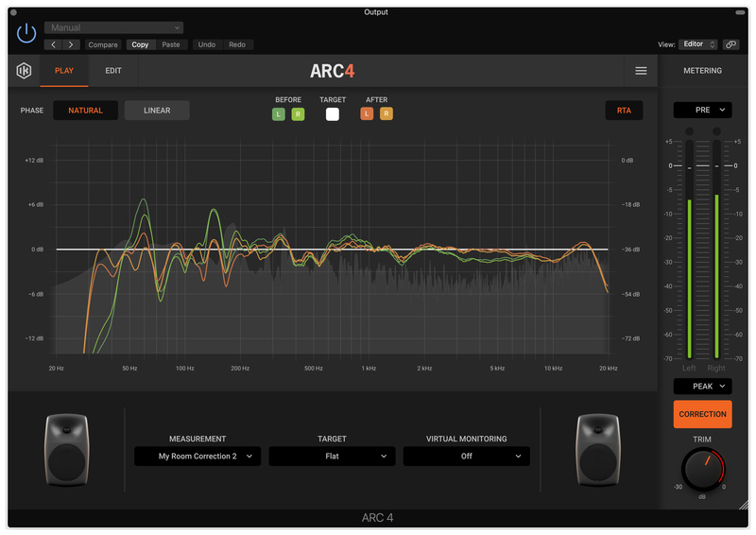Click the left speaker image
Image resolution: width=756 pixels, height=535 pixels.
pyautogui.click(x=66, y=450)
